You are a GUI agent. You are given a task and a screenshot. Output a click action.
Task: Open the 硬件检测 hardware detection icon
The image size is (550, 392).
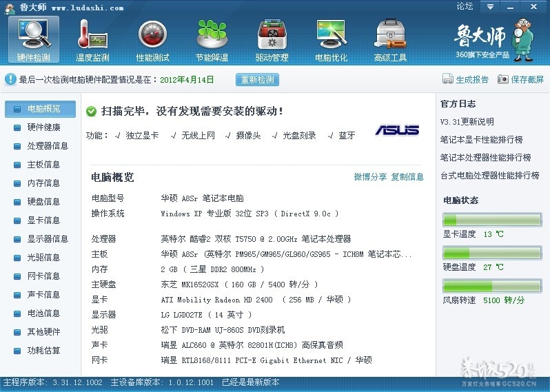tap(34, 40)
